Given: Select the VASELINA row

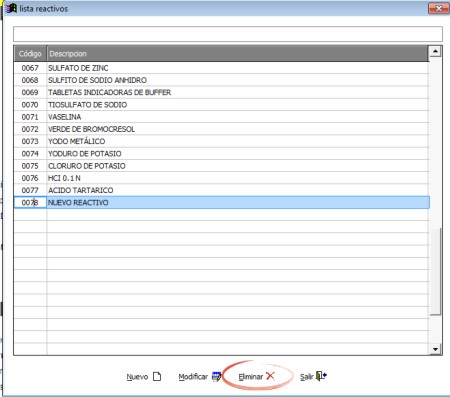Looking at the screenshot, I should pos(222,117).
